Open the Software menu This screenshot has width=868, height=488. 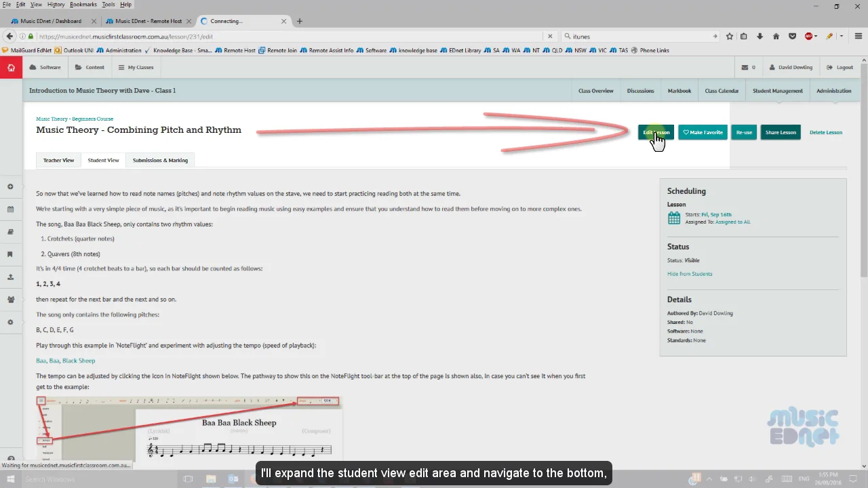45,67
